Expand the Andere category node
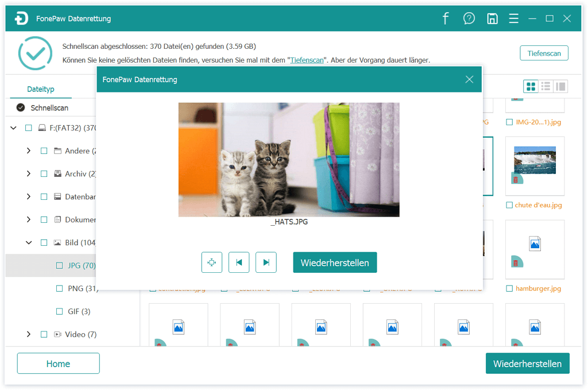Viewport: 588px width, 390px height. click(x=29, y=150)
